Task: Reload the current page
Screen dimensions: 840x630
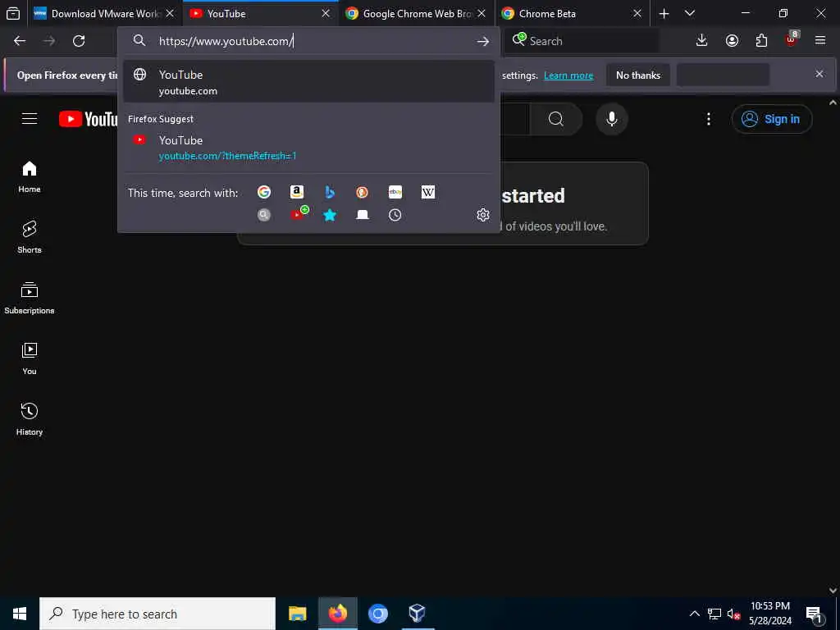Action: pos(79,41)
